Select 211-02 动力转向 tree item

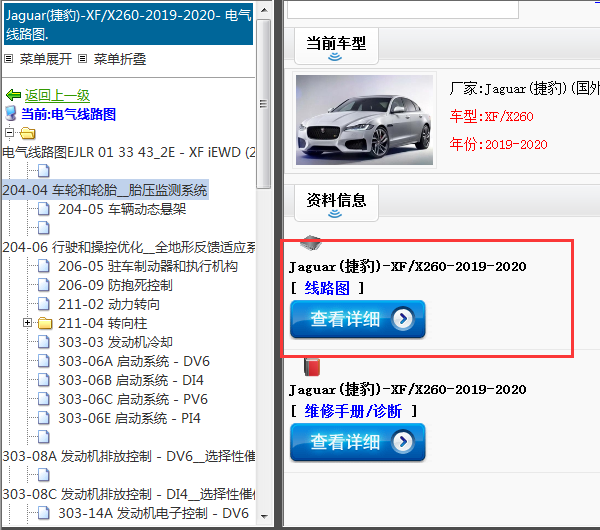(109, 304)
